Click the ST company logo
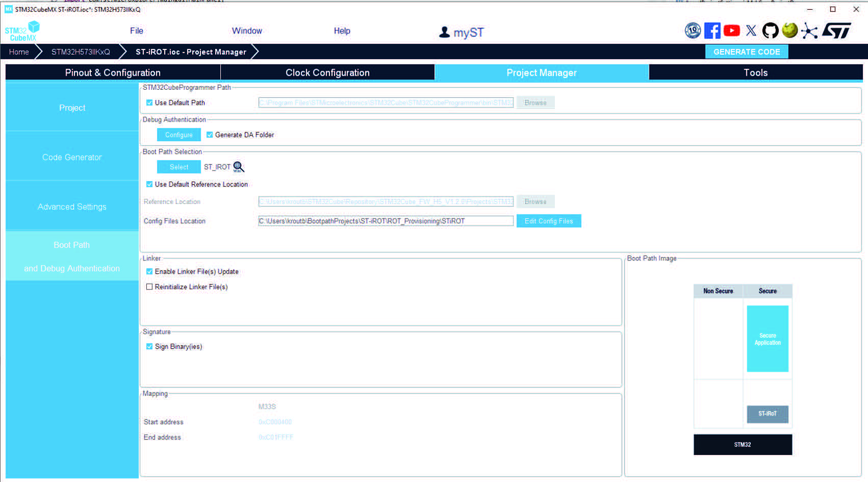Image resolution: width=868 pixels, height=482 pixels. (x=836, y=31)
